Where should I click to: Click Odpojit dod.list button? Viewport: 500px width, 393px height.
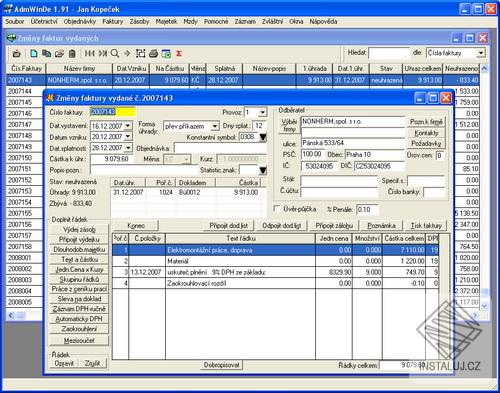(282, 226)
